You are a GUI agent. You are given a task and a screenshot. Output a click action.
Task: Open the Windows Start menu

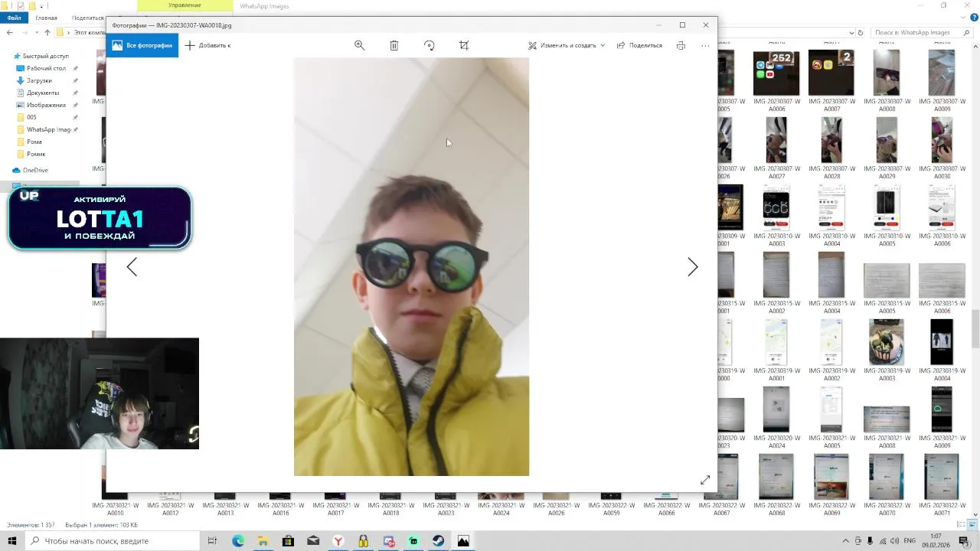coord(12,541)
